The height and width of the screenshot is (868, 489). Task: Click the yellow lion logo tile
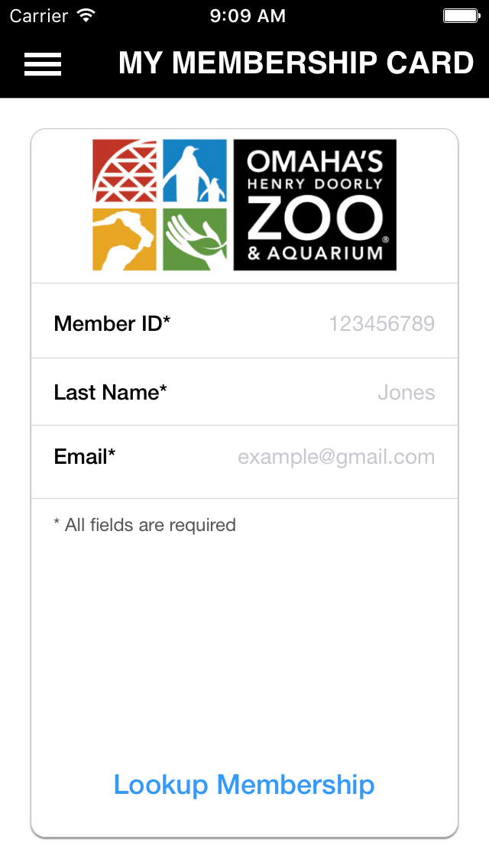point(125,239)
